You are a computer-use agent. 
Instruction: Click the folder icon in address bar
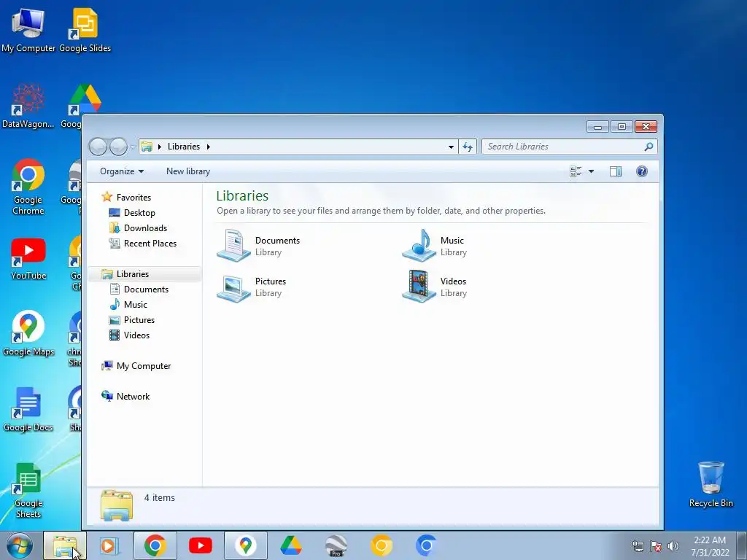147,147
